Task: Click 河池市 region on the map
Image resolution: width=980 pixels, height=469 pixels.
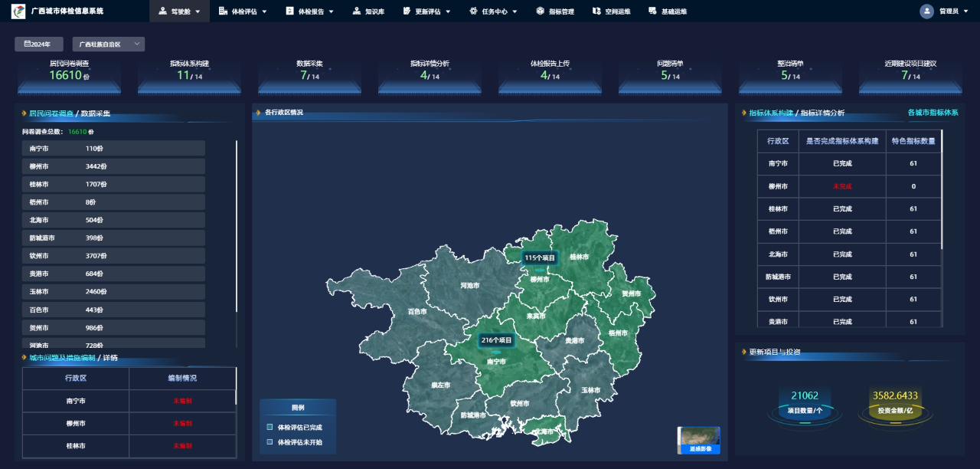Action: point(469,285)
